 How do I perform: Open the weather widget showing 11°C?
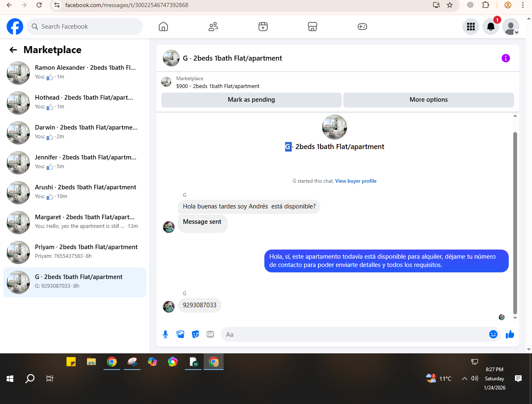[439, 379]
